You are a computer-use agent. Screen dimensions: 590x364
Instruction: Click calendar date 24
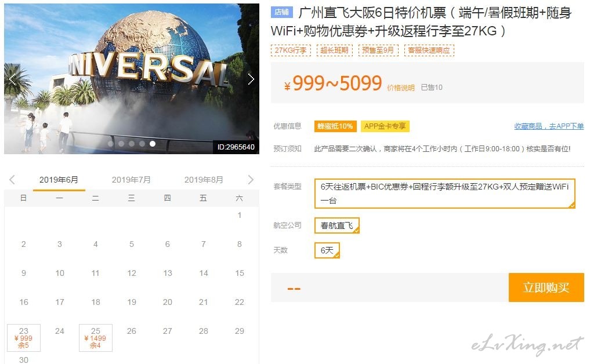(x=59, y=331)
